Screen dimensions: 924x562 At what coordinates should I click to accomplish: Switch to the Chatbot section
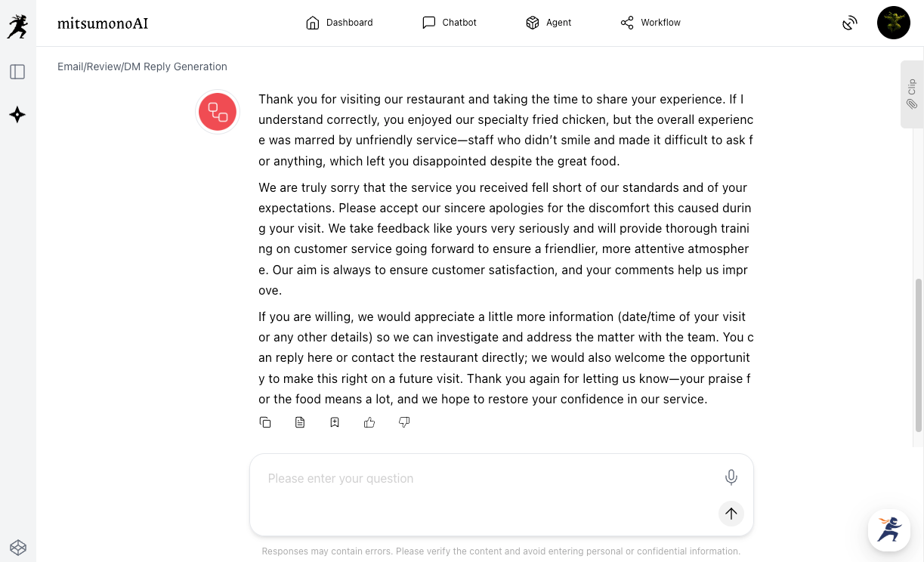point(450,23)
